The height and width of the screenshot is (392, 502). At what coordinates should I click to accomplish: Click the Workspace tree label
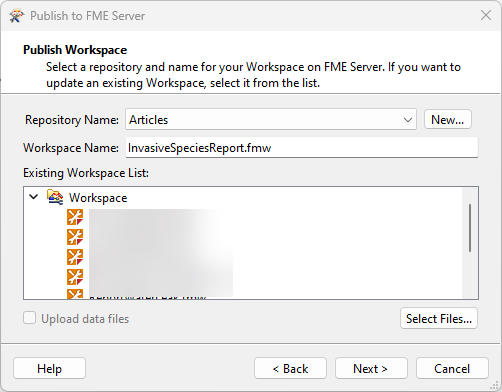tap(98, 198)
